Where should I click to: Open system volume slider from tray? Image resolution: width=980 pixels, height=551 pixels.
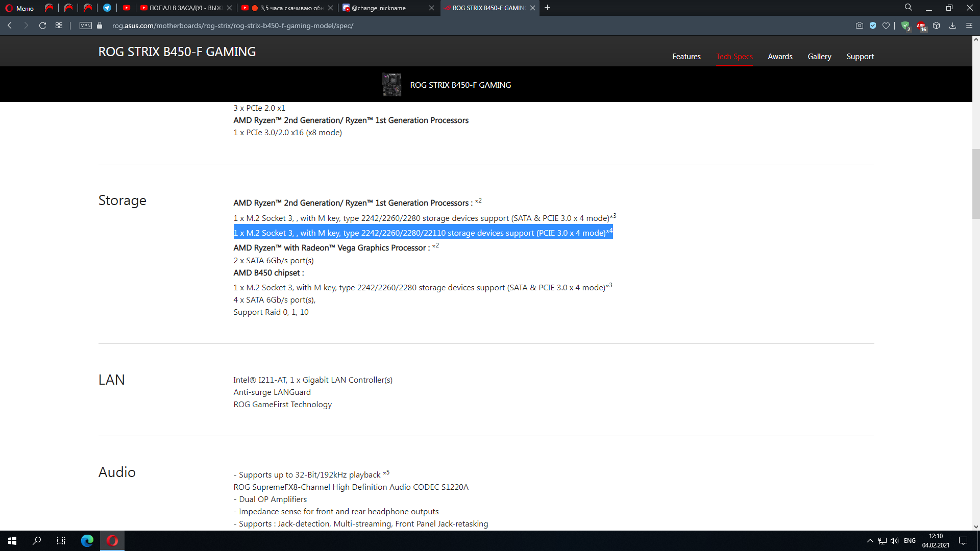(x=894, y=541)
